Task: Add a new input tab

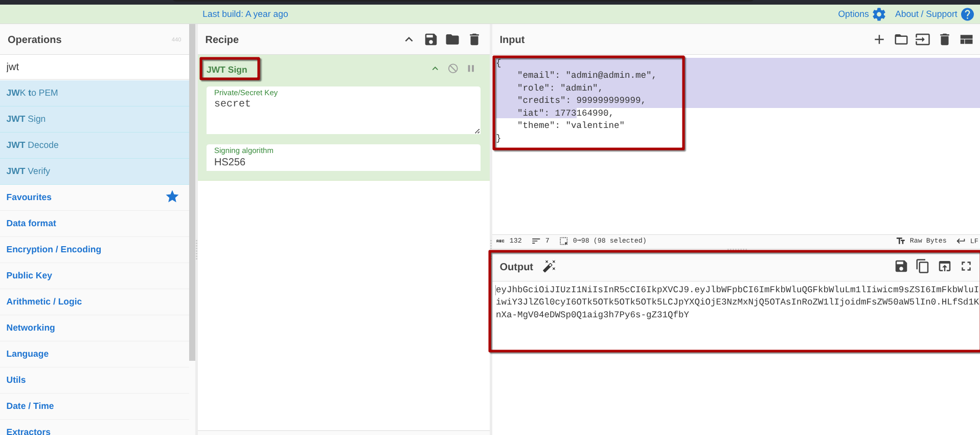Action: pos(879,39)
